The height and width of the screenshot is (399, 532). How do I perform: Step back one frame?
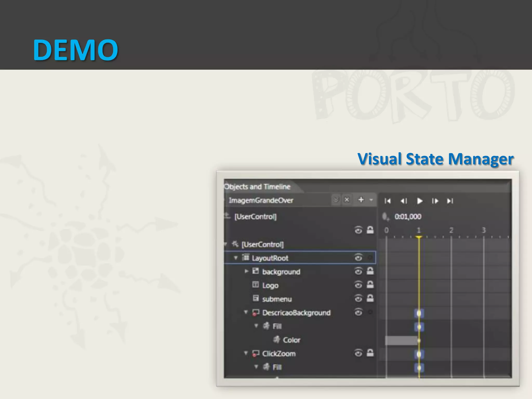pyautogui.click(x=404, y=201)
